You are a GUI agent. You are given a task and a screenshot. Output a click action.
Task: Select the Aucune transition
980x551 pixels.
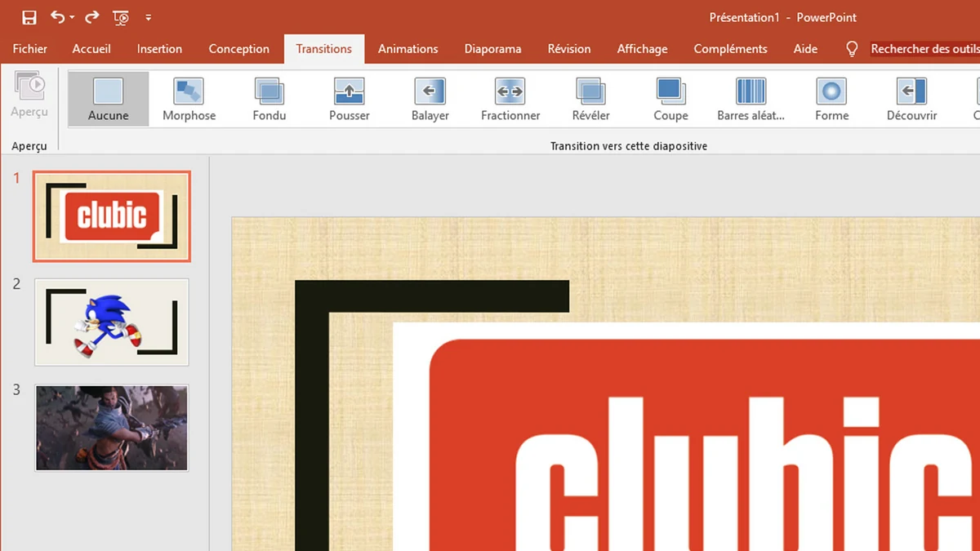click(109, 99)
